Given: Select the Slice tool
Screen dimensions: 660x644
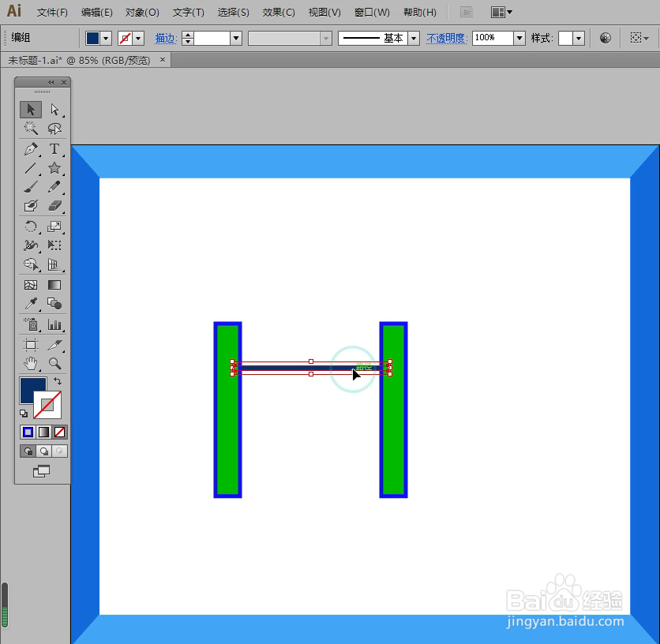Looking at the screenshot, I should tap(54, 345).
